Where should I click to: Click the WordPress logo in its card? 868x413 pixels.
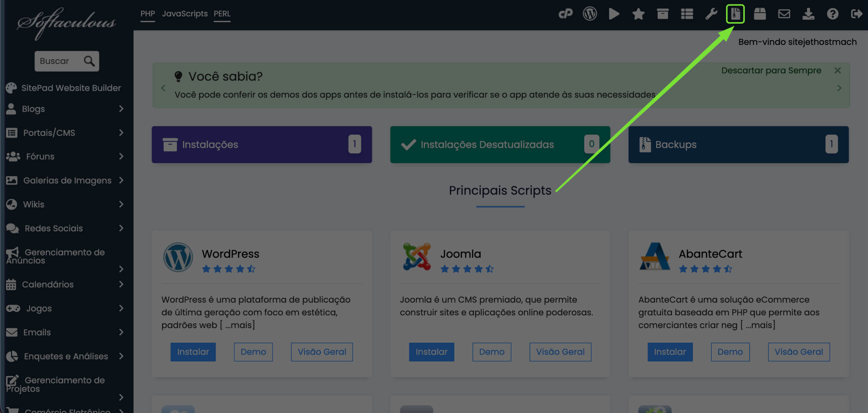[178, 257]
